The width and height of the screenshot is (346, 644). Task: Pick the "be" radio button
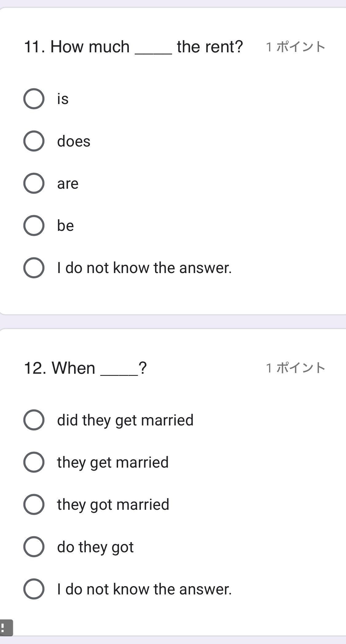[x=34, y=225]
